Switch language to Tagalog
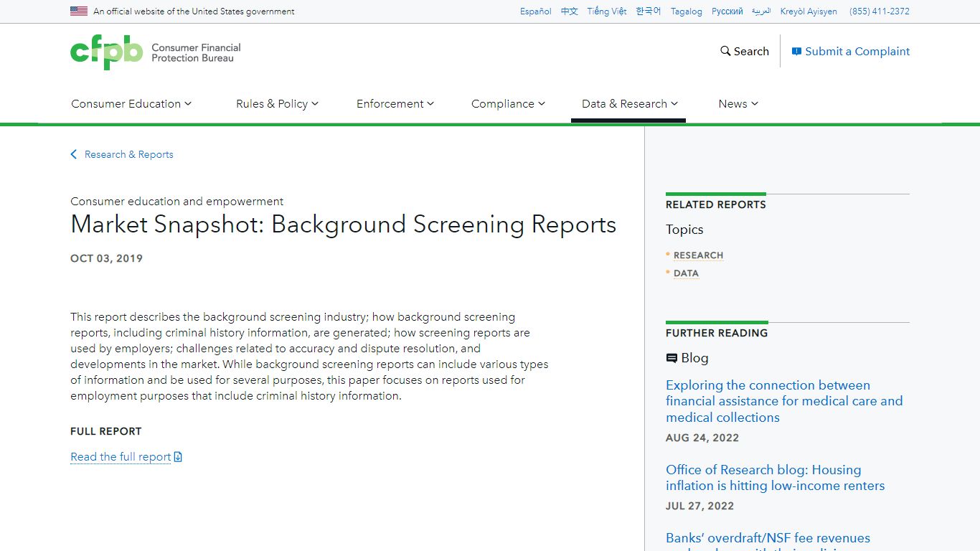This screenshot has height=551, width=980. click(687, 11)
